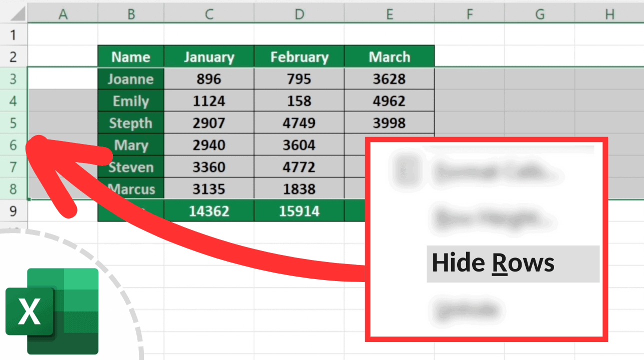Viewport: 644px width, 360px height.
Task: Select the column F header
Action: pos(469,14)
